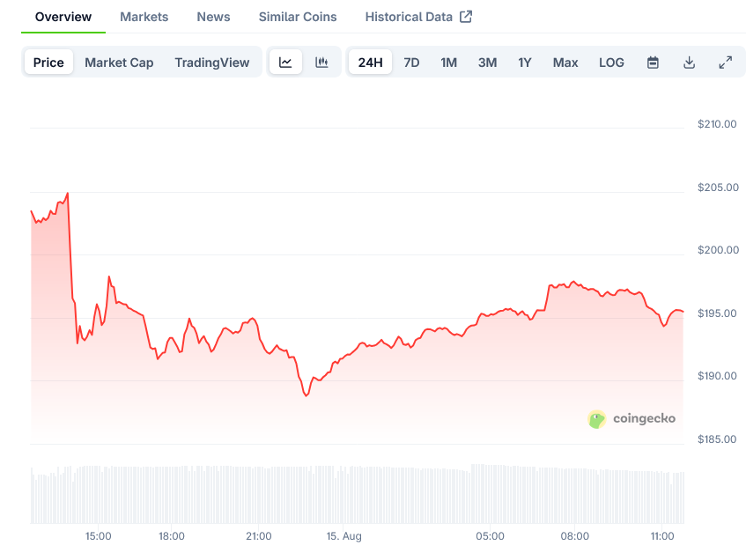Download chart data icon
This screenshot has width=746, height=560.
click(689, 63)
